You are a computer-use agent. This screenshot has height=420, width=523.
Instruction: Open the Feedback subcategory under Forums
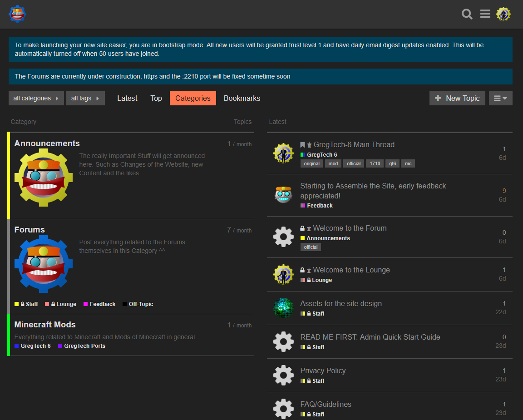[x=102, y=304]
